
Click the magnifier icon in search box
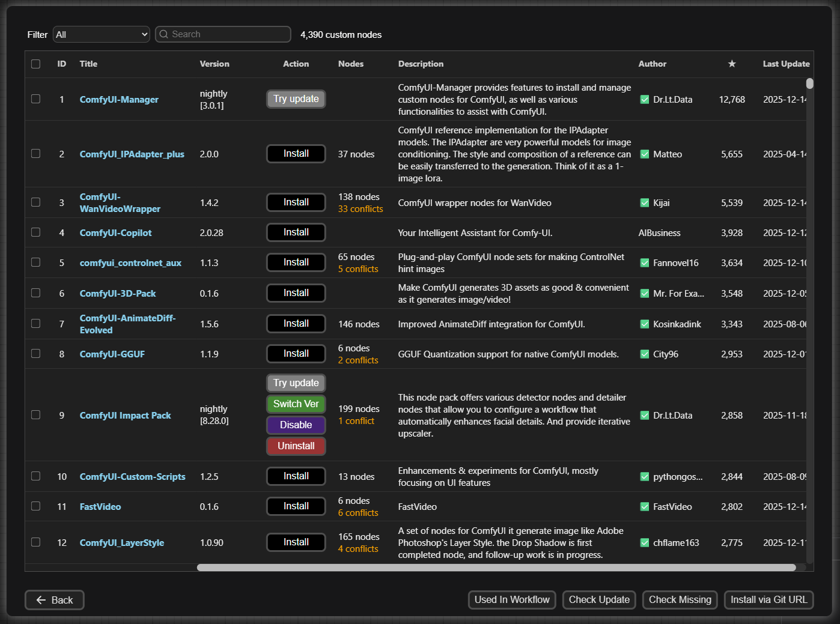tap(163, 34)
